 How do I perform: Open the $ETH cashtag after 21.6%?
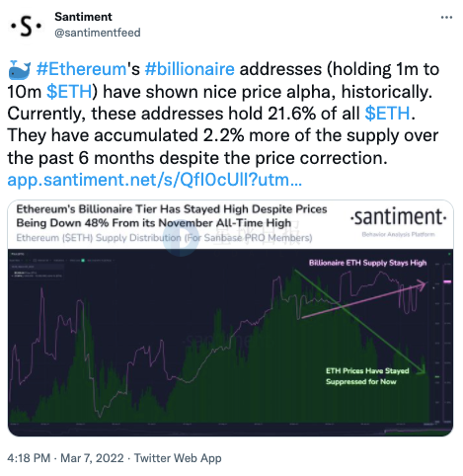coord(388,114)
